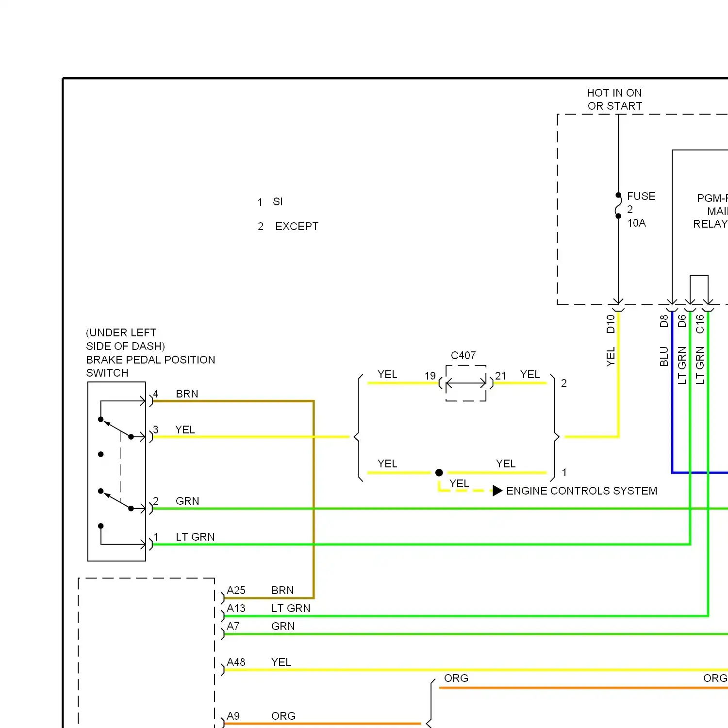Click the lower switch contact arm in brake switch
The image size is (728, 728).
pos(116,500)
